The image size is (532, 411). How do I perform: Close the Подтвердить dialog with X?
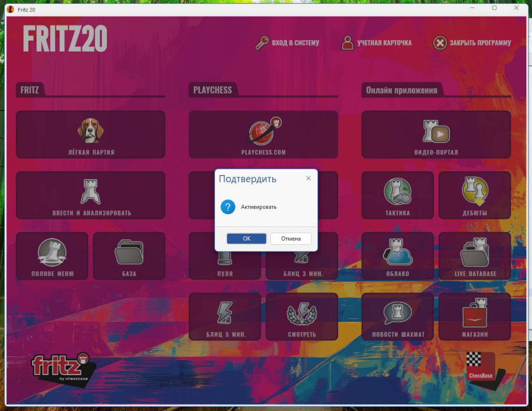pos(309,178)
